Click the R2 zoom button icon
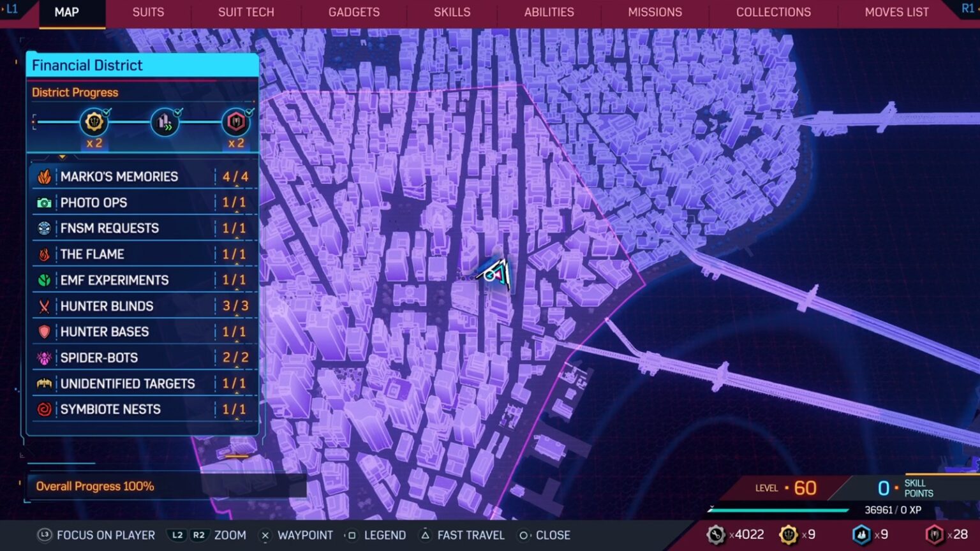The height and width of the screenshot is (551, 980). (198, 535)
